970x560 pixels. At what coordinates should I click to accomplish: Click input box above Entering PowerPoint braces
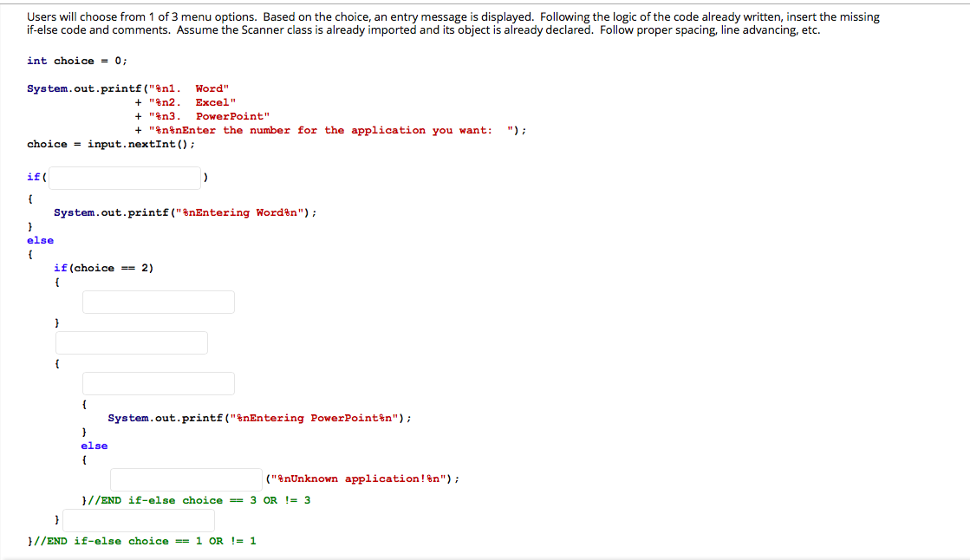(158, 383)
